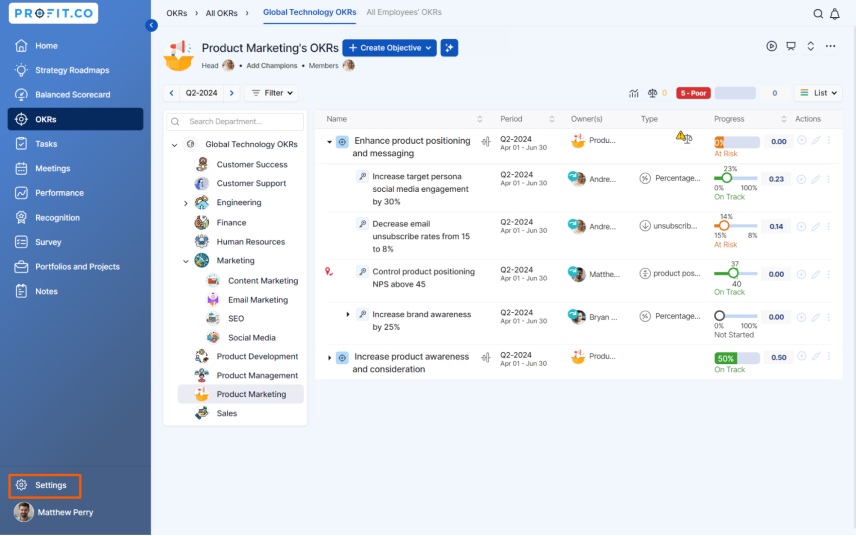
Task: Click the balance scale icon in toolbar
Action: coord(652,93)
